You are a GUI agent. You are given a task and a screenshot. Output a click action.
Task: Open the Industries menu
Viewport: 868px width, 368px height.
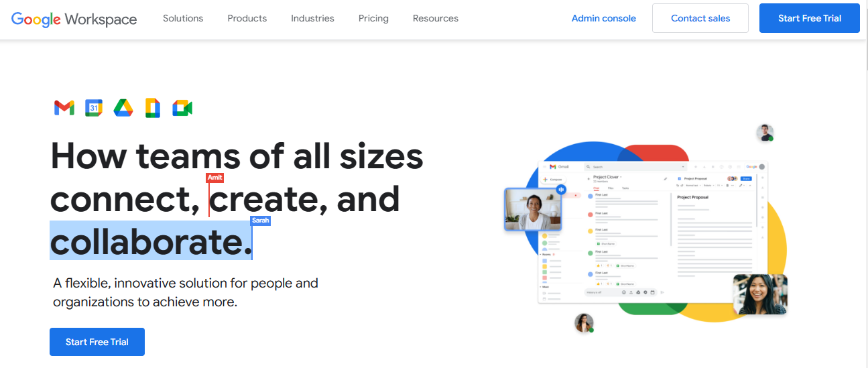312,18
